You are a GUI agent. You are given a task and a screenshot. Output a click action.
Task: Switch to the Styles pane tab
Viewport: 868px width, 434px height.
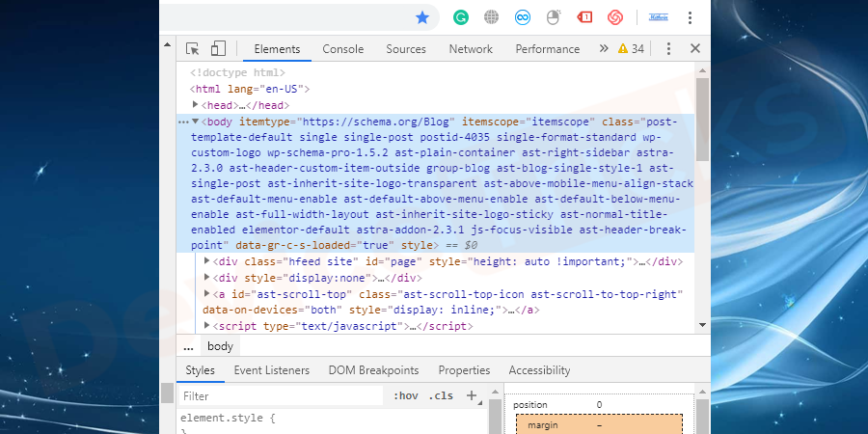tap(200, 370)
